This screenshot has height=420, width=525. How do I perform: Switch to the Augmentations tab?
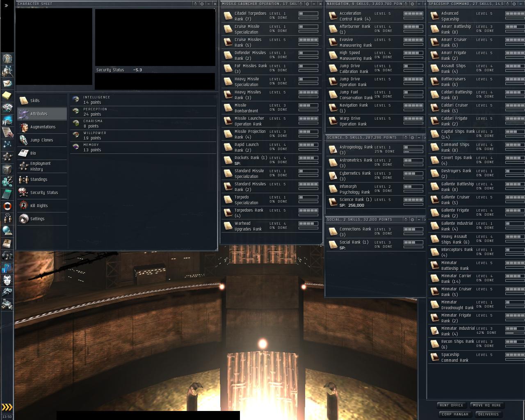pos(42,127)
